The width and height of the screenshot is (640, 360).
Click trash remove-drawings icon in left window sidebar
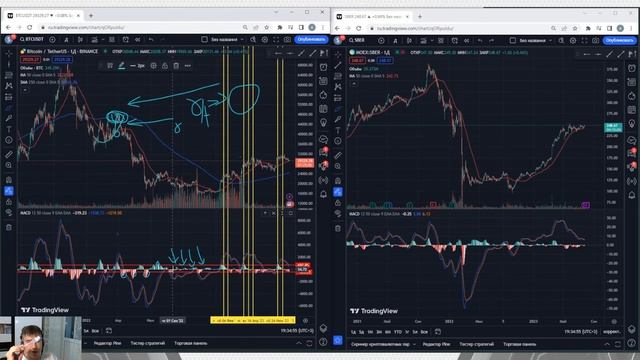pos(9,227)
